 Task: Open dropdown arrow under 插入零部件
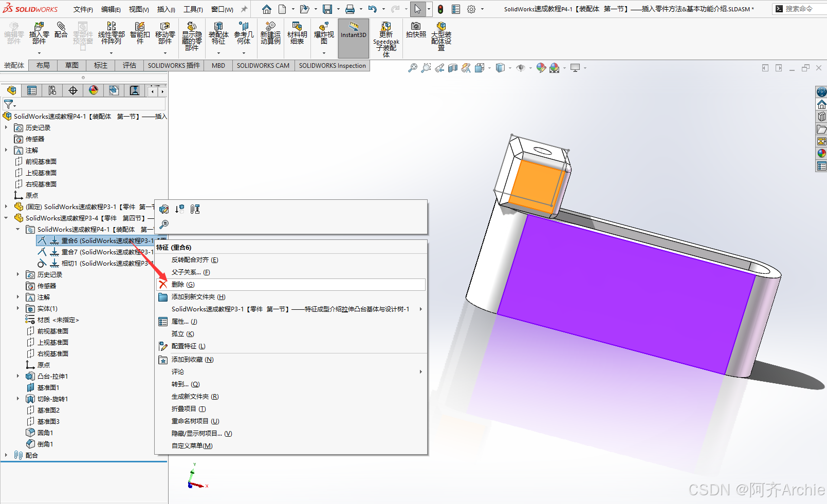point(39,53)
